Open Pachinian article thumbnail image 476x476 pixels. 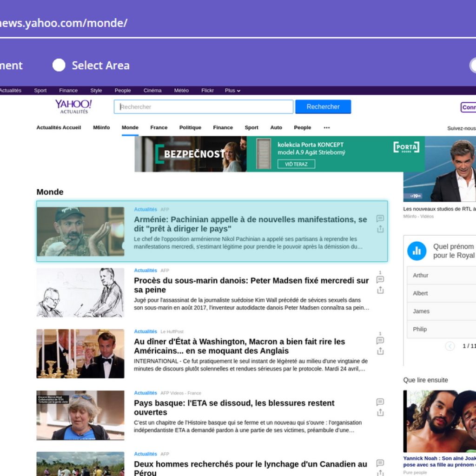tap(80, 231)
